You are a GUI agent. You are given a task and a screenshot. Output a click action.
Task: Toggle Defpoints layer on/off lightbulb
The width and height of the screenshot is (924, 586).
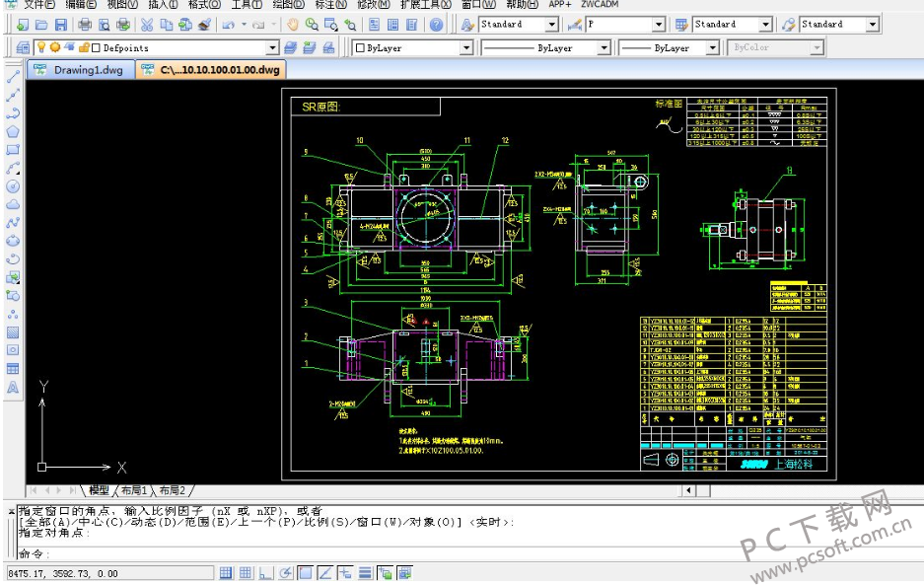[41, 47]
